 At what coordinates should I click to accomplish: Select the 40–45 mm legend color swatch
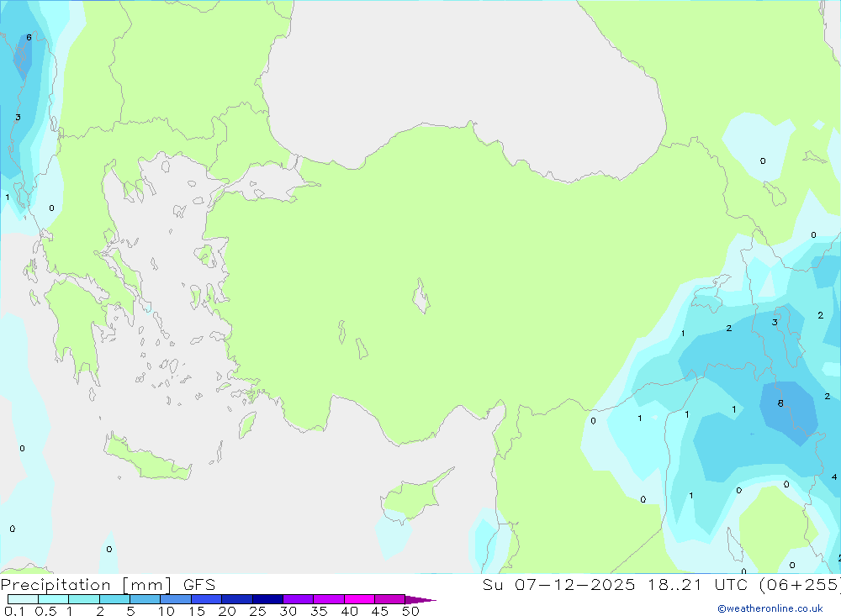point(359,599)
